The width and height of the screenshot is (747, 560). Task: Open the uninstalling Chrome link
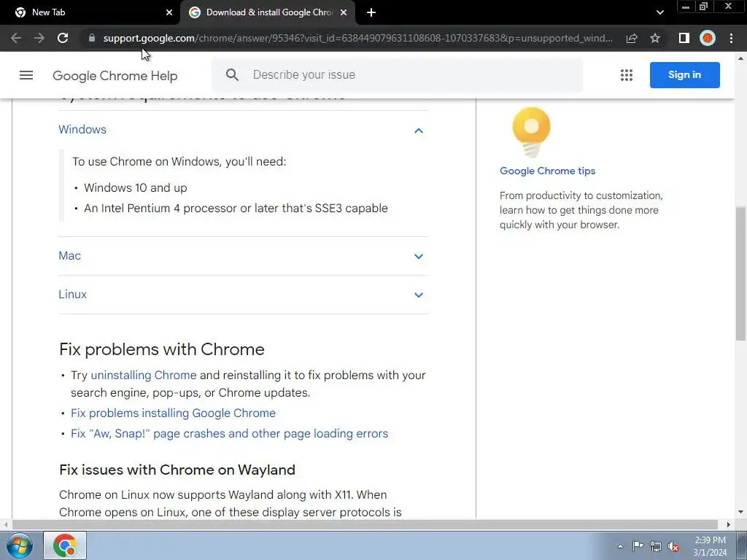[144, 376]
